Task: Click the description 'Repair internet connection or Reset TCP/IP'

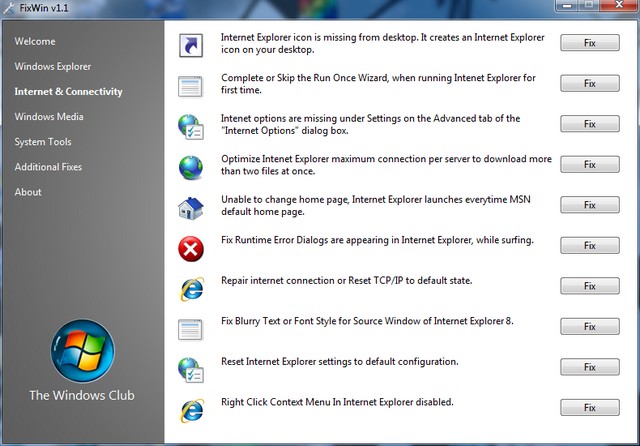Action: (347, 281)
